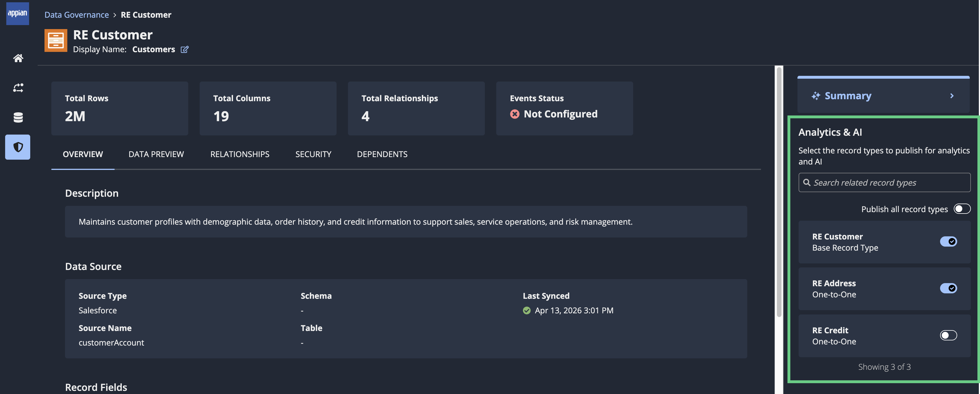
Task: Click the green Last Synced check icon
Action: point(527,310)
